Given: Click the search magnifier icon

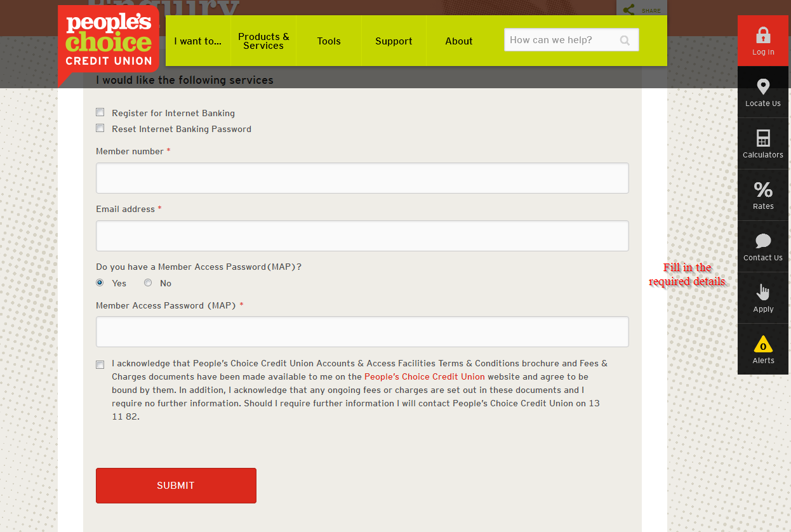Looking at the screenshot, I should (625, 41).
